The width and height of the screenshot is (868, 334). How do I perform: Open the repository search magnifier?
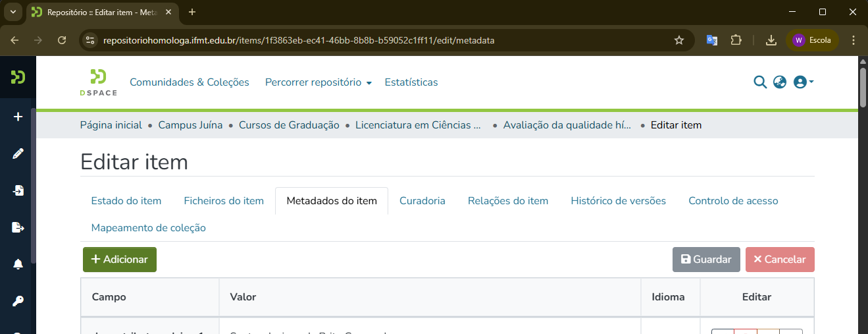[760, 82]
